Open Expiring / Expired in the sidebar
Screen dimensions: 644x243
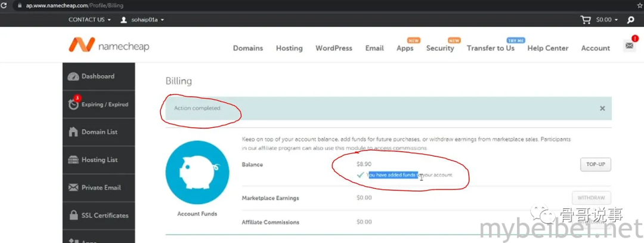[98, 104]
